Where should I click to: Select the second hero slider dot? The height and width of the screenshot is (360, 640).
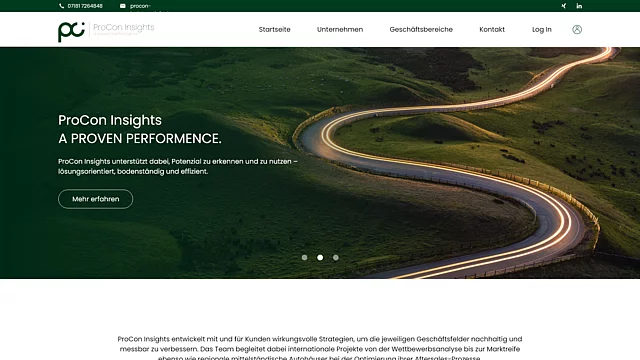tap(320, 258)
